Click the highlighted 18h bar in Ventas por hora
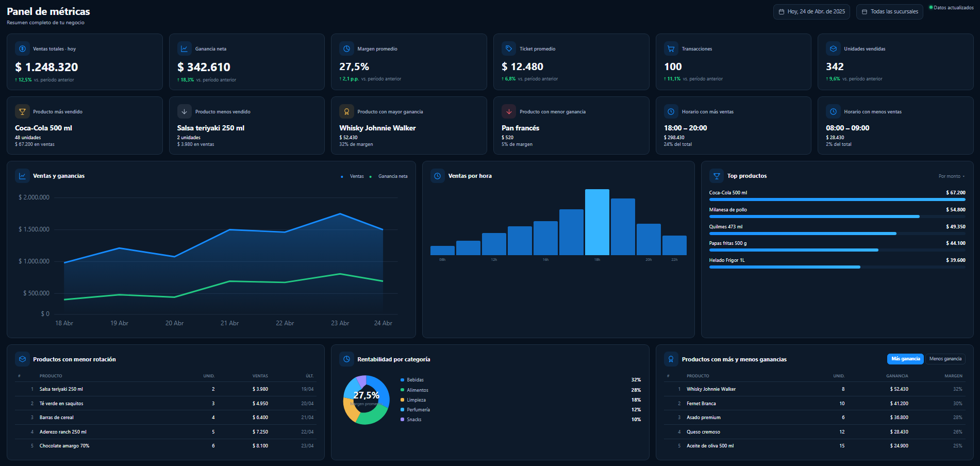980x466 pixels. click(597, 222)
